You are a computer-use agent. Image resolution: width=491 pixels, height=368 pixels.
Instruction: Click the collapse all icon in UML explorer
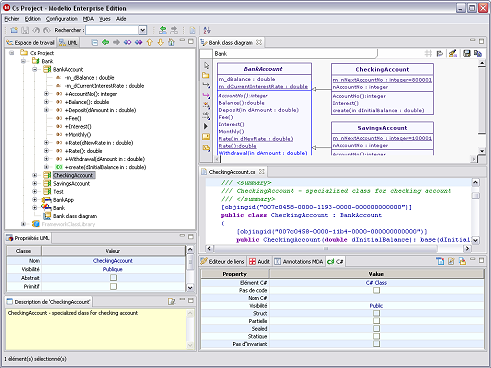click(95, 42)
